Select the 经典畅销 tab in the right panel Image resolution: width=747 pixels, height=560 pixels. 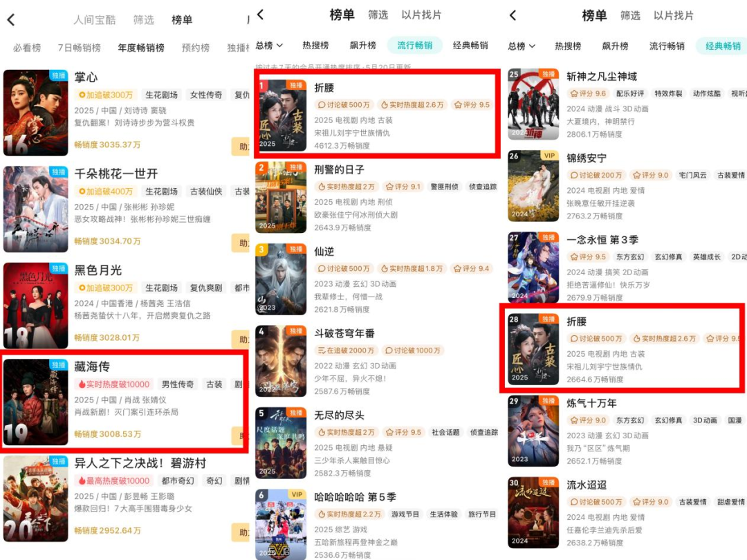click(x=723, y=46)
